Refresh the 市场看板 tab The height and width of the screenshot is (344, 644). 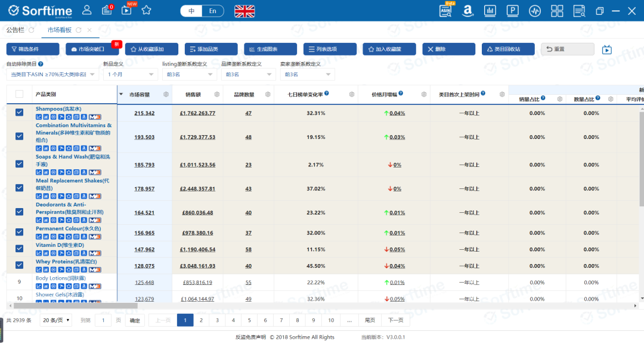tap(79, 30)
